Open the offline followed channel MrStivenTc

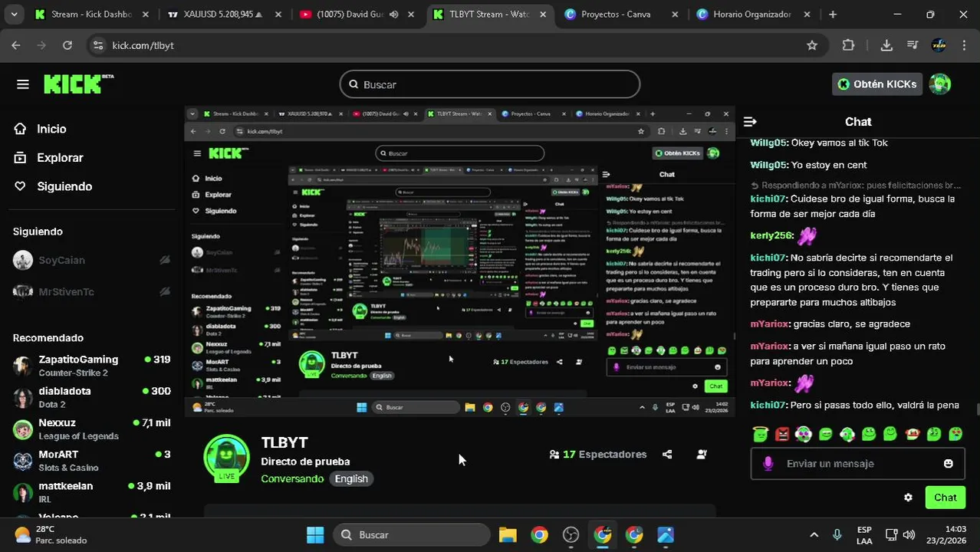92,291
